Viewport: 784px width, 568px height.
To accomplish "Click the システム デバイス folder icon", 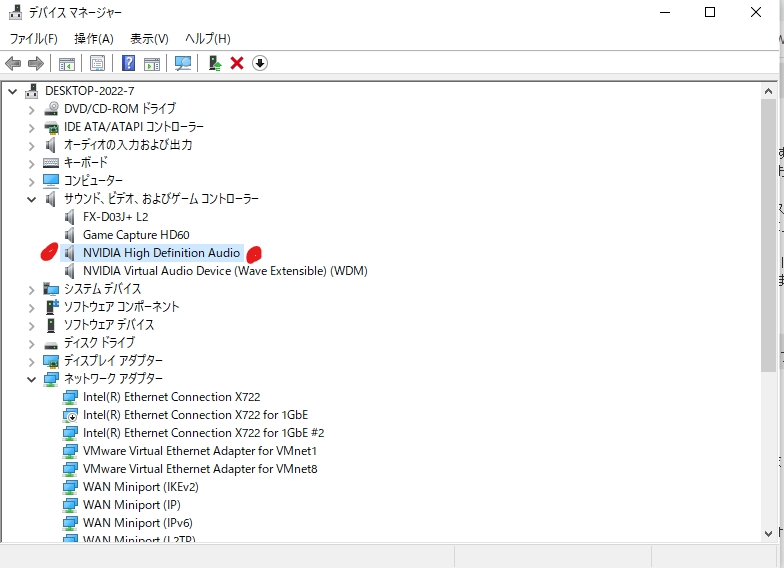I will pos(51,289).
